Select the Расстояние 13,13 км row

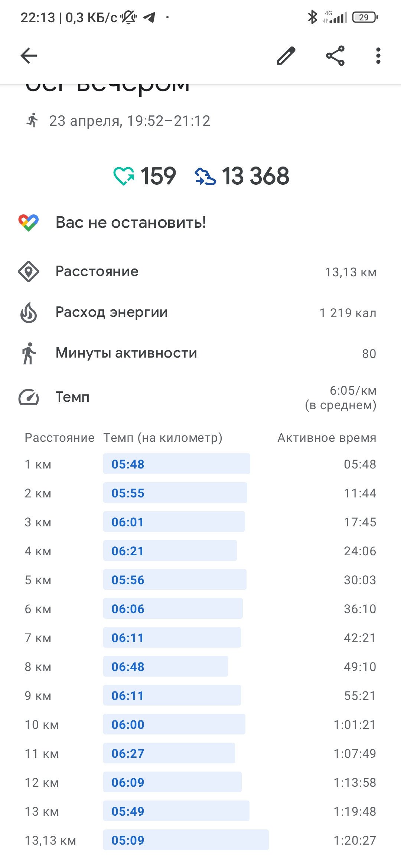pyautogui.click(x=200, y=272)
